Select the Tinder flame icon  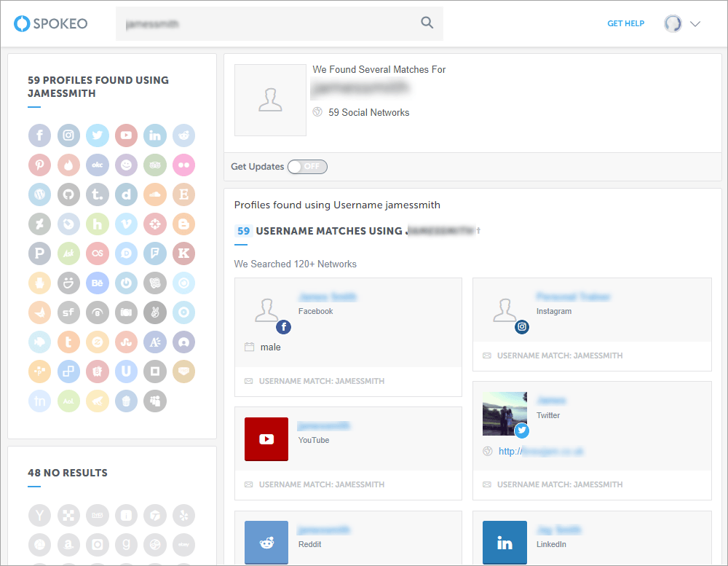coord(68,165)
